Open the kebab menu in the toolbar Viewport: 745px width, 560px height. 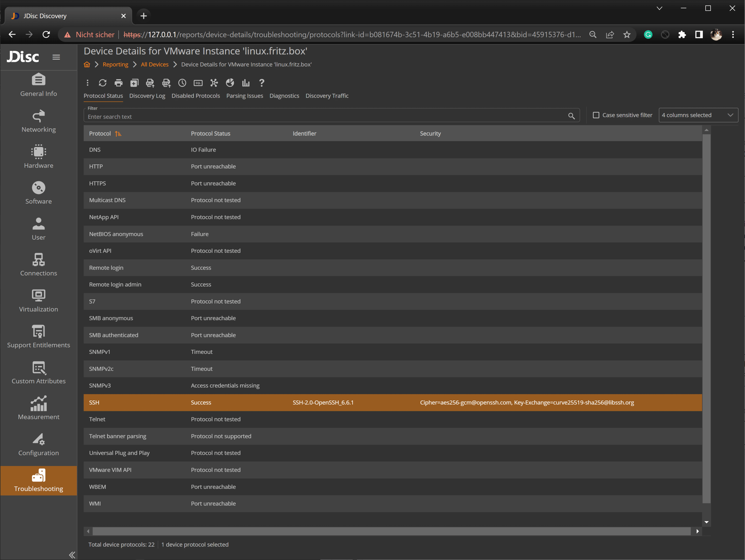[x=88, y=83]
